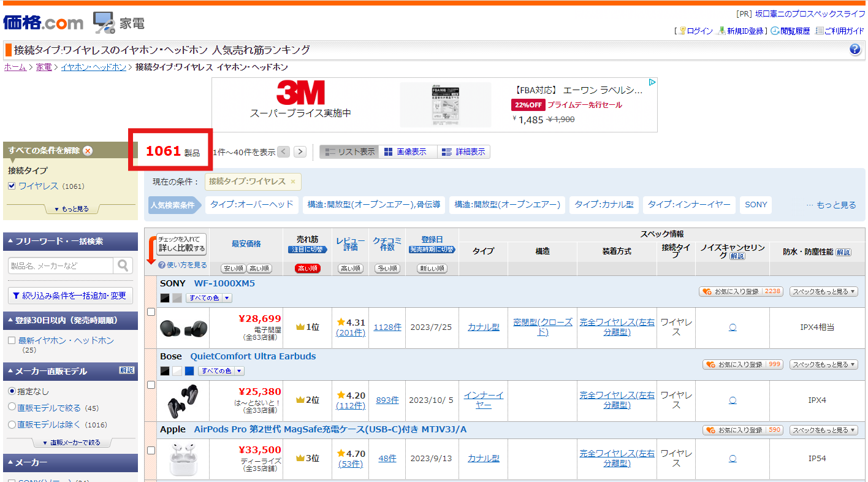Select the blue color swatch for Bose earbuds

pyautogui.click(x=189, y=371)
